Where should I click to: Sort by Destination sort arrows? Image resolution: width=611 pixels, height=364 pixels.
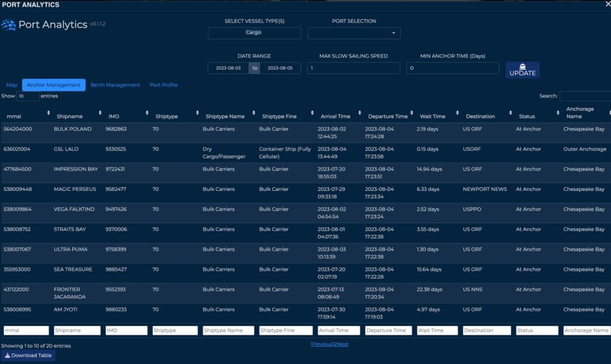(511, 113)
